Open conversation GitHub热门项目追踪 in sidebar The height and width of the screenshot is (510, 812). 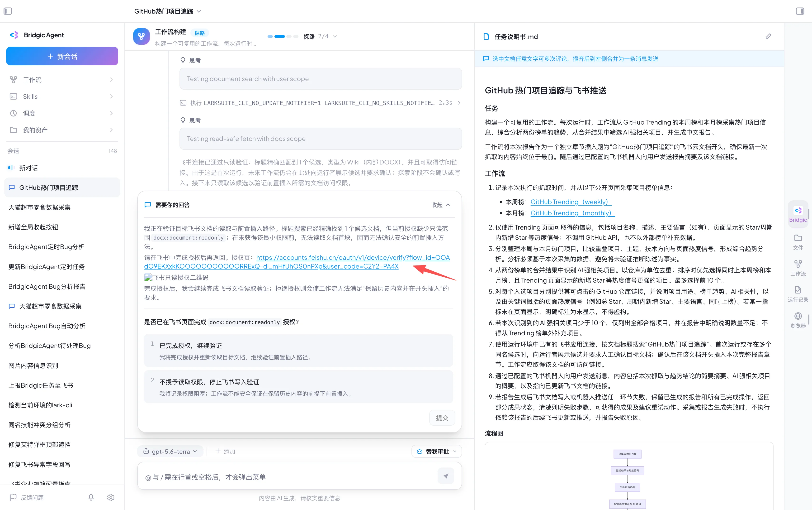[x=62, y=188]
